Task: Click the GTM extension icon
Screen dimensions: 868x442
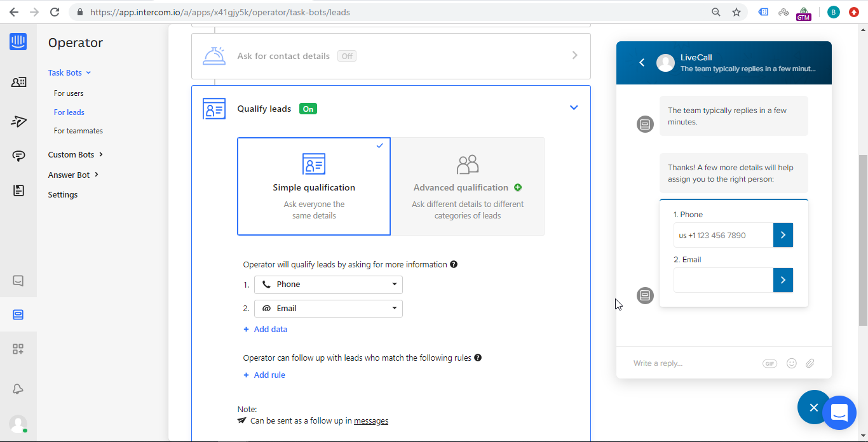Action: [804, 13]
